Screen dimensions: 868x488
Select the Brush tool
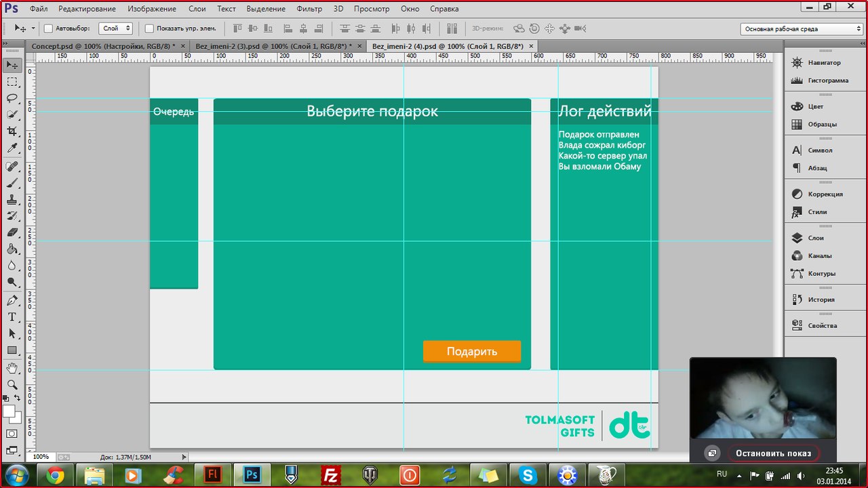12,183
